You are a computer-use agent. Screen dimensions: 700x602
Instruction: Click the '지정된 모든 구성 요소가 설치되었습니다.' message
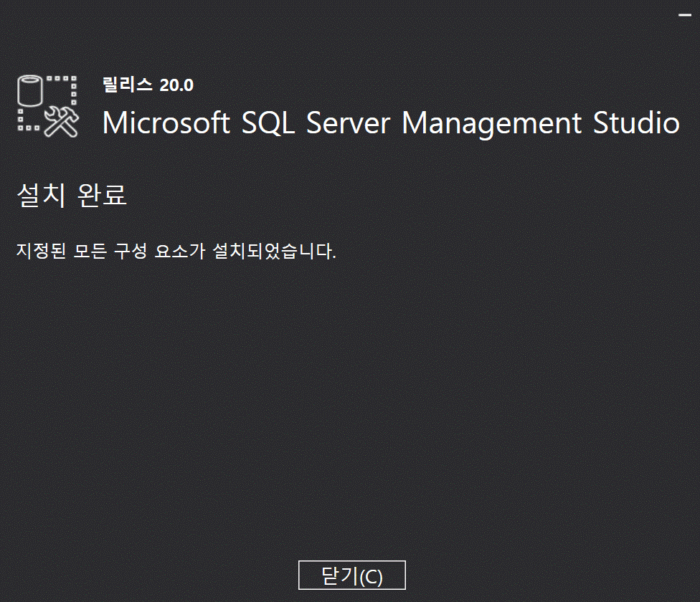point(176,251)
